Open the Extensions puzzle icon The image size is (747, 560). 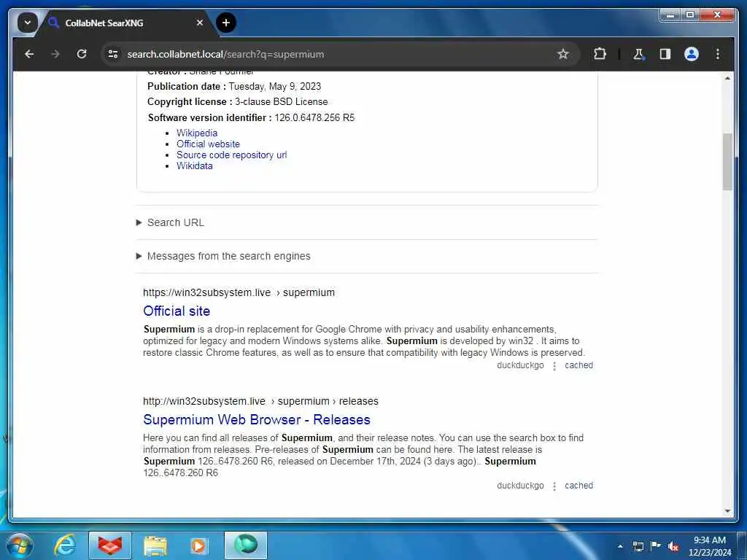click(600, 54)
